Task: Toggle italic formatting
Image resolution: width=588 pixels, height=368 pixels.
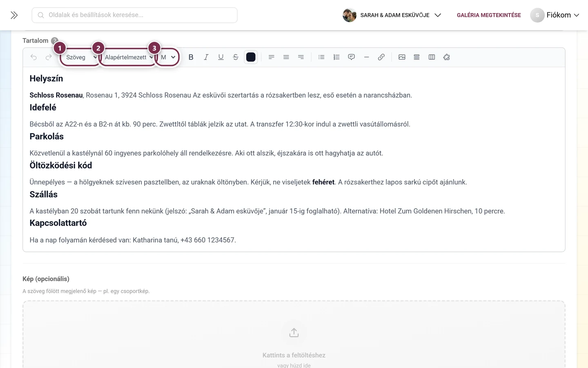Action: tap(206, 57)
